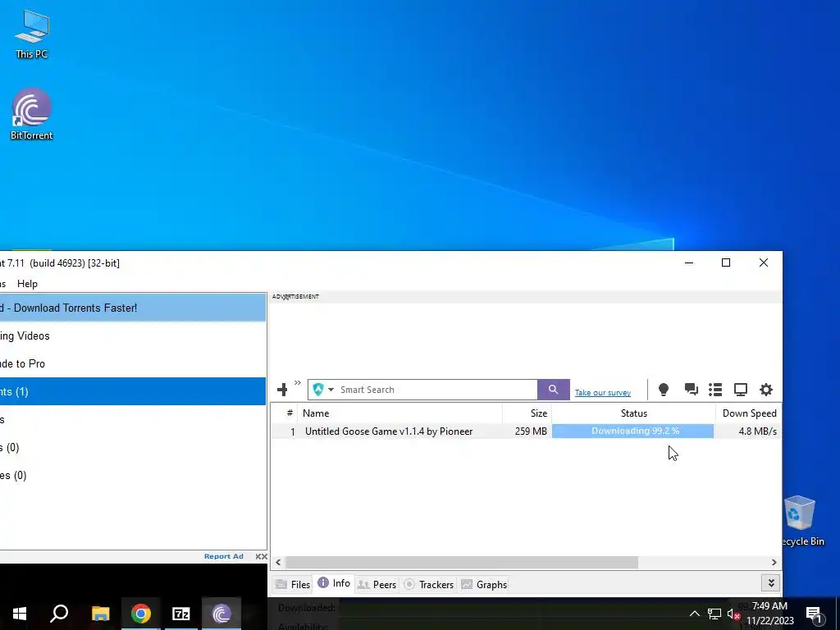This screenshot has width=840, height=630.
Task: Close the sidebar ad with X
Action: click(262, 557)
